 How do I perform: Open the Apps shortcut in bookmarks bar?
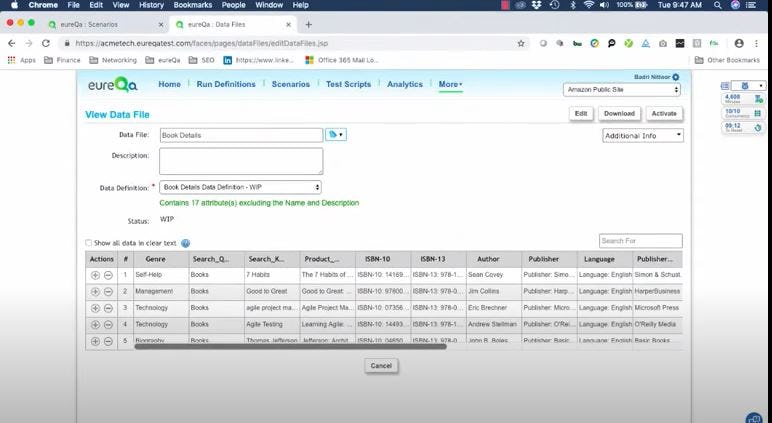point(21,60)
